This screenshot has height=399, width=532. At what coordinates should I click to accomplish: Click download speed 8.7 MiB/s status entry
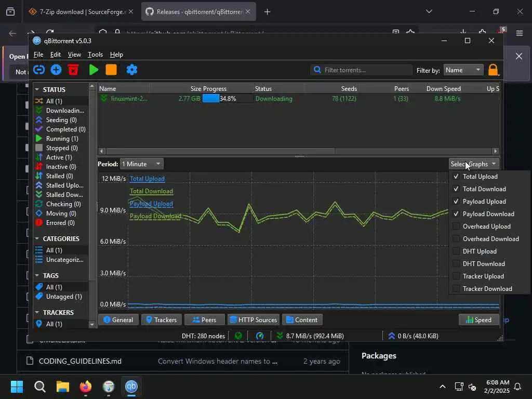pyautogui.click(x=311, y=336)
